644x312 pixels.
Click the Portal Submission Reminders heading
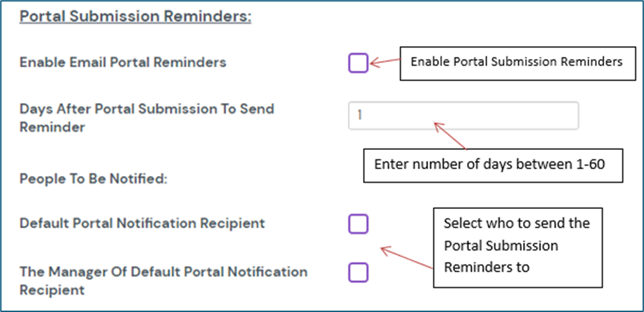pos(135,16)
